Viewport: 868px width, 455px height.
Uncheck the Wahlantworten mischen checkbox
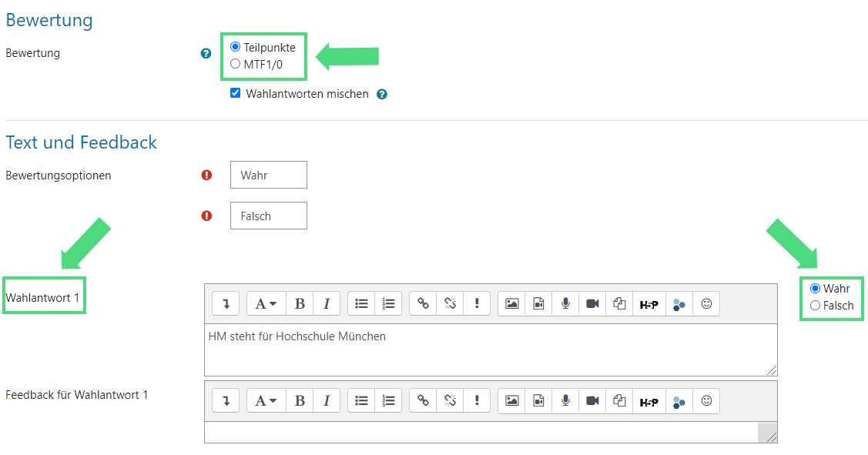click(236, 93)
